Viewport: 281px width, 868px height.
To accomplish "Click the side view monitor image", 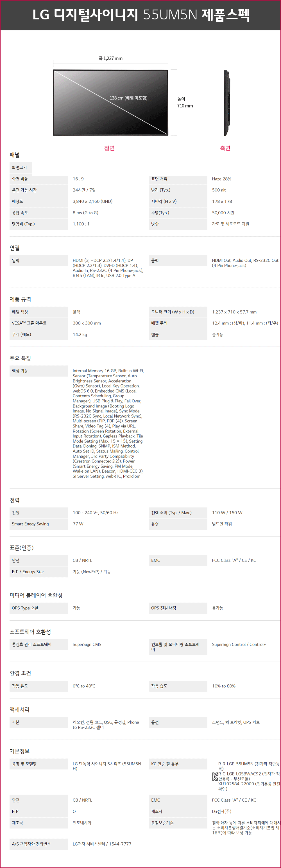I will click(227, 103).
